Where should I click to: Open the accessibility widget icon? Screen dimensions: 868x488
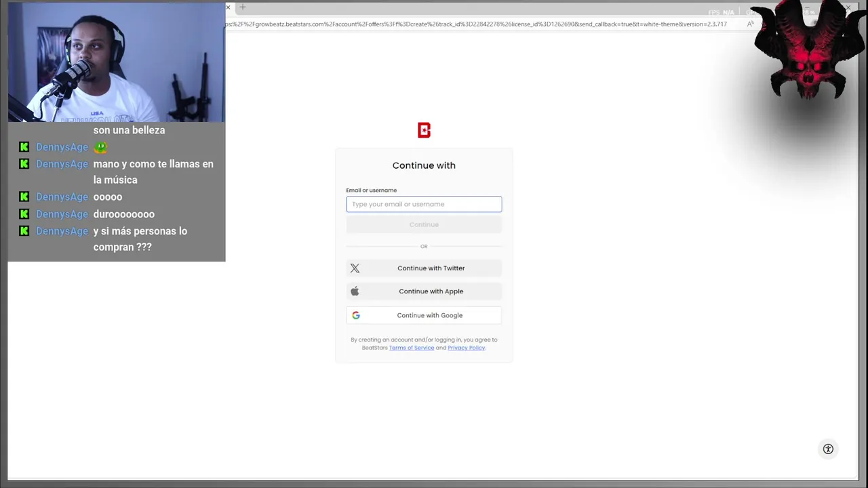click(828, 449)
